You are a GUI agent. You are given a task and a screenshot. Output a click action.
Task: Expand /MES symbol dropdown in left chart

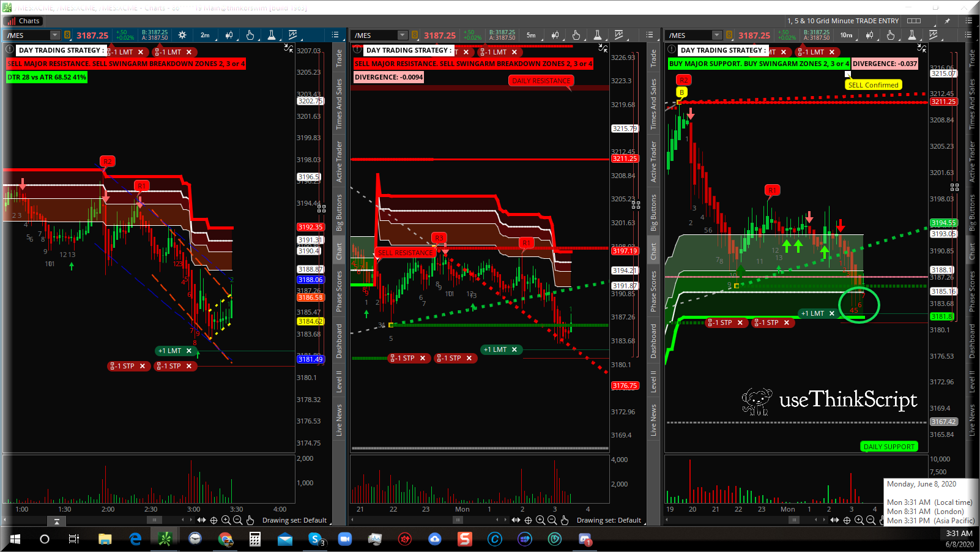[x=55, y=35]
